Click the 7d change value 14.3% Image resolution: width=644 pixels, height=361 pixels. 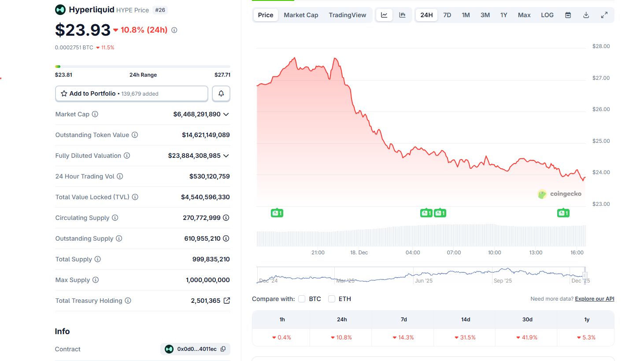coord(403,338)
